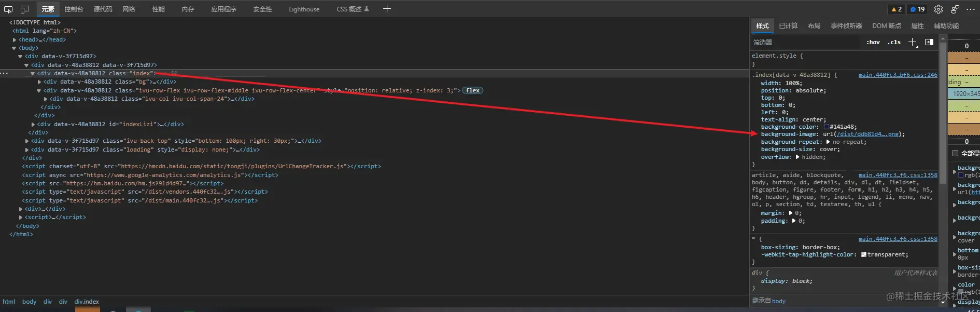Open the 应用程序 tab
This screenshot has height=312, width=980.
(223, 9)
